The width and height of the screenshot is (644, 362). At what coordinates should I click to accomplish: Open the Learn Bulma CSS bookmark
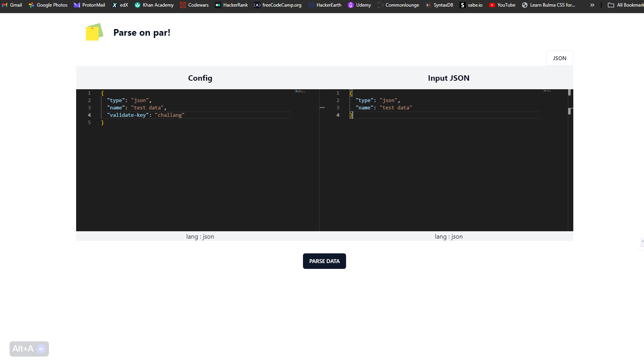[548, 5]
